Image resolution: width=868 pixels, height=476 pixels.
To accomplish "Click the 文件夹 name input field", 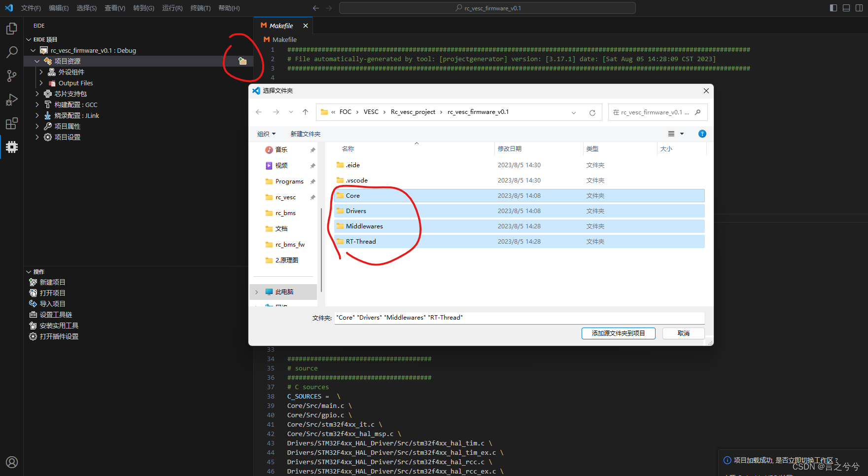I will pos(518,317).
